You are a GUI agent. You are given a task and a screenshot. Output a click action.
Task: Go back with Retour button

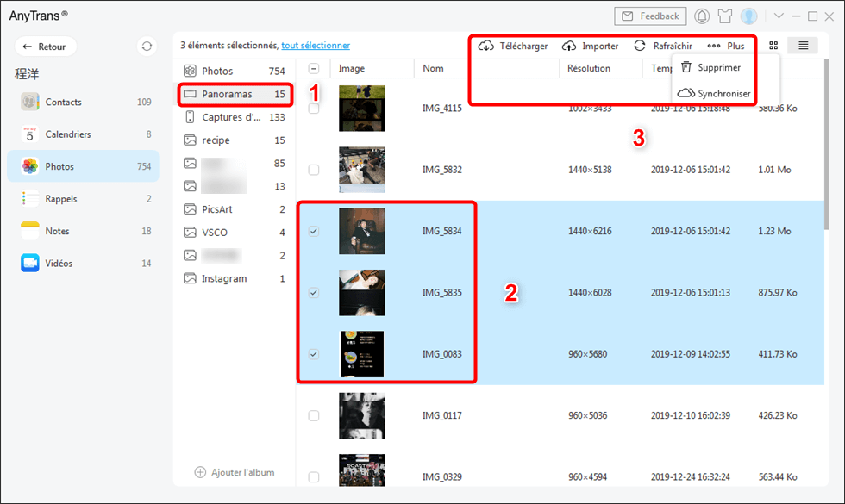click(x=45, y=47)
